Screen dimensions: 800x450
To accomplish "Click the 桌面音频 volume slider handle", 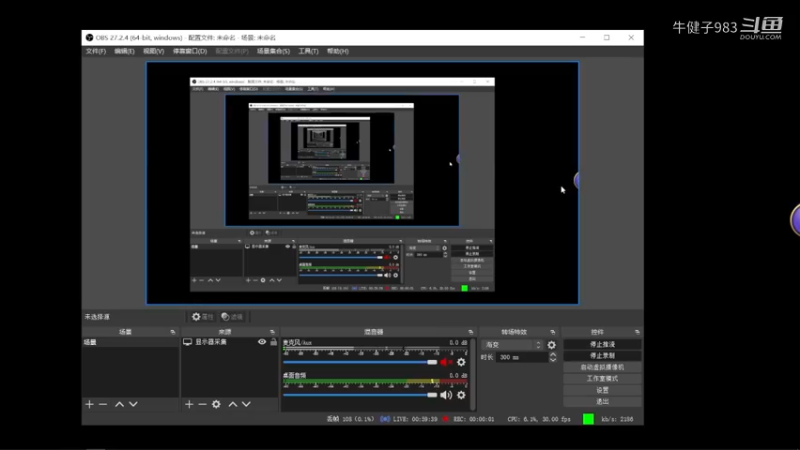I will click(432, 395).
